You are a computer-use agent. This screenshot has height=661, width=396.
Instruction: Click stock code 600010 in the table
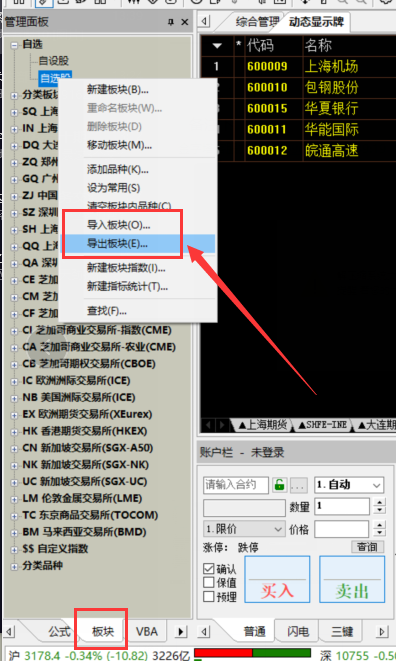click(267, 87)
